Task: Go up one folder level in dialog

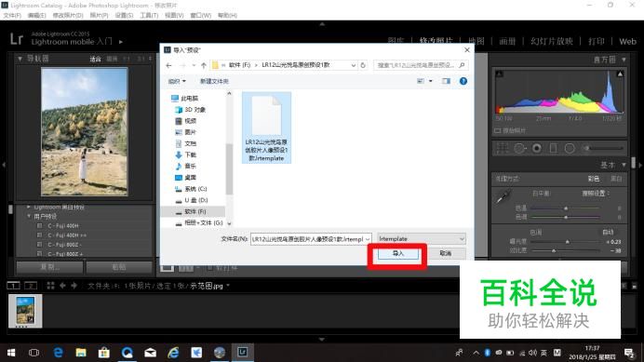Action: pyautogui.click(x=204, y=65)
